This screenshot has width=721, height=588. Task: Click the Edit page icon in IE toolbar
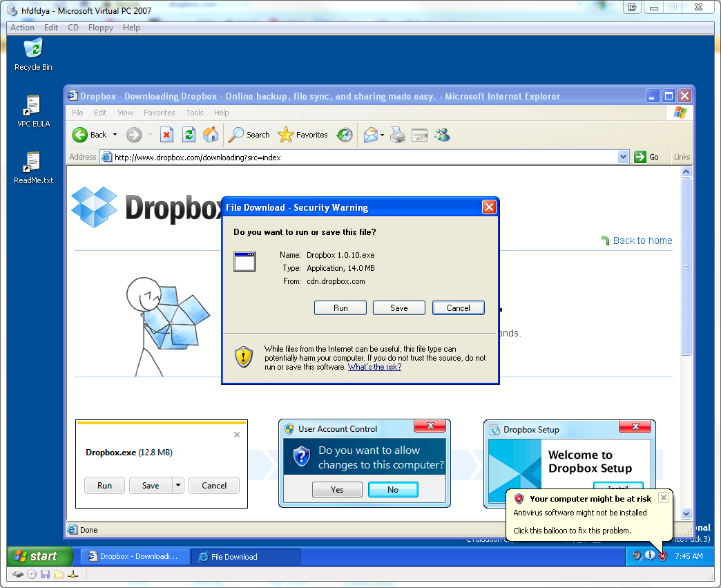coord(419,135)
